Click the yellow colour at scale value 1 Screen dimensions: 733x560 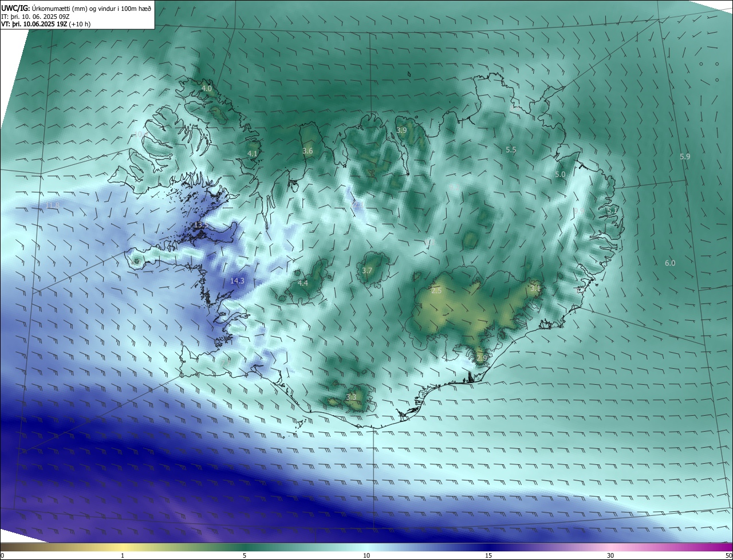click(x=122, y=547)
